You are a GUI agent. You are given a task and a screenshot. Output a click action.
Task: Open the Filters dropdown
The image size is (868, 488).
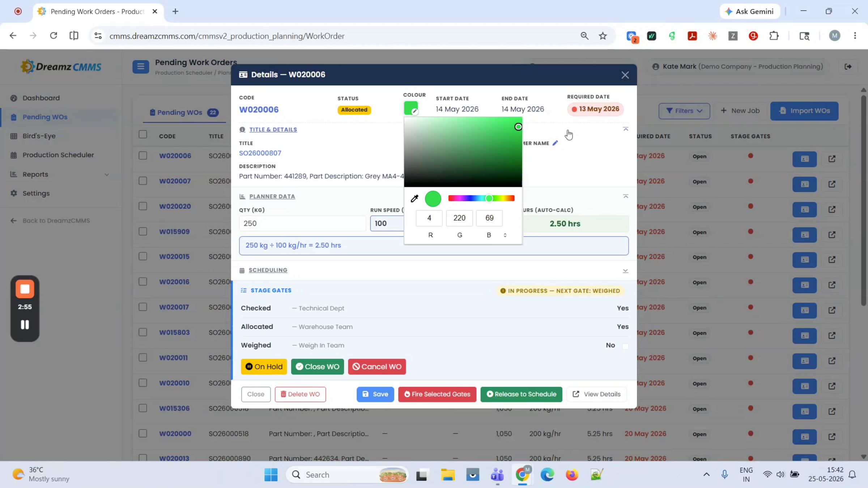(684, 111)
